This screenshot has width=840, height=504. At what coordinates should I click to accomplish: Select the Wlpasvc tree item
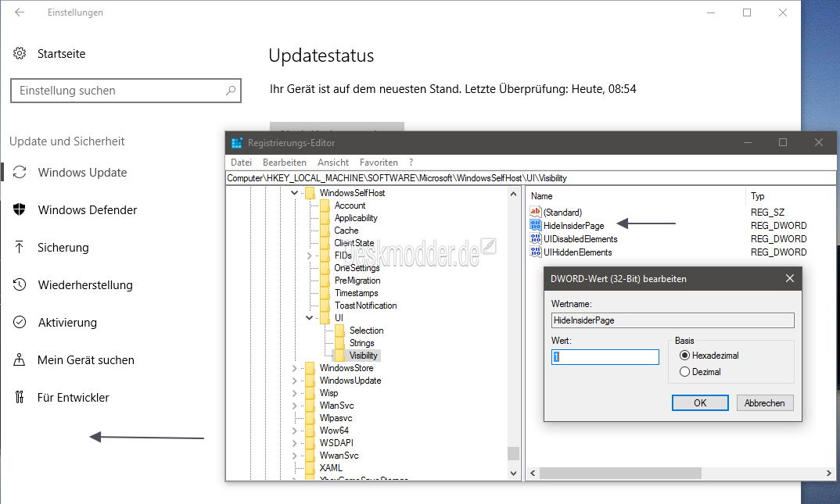coord(336,418)
